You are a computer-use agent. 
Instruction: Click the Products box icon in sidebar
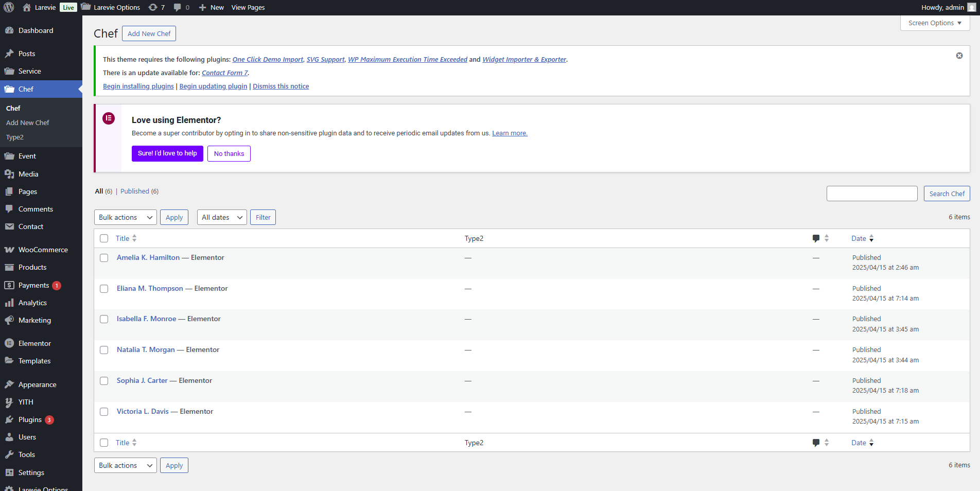click(9, 267)
